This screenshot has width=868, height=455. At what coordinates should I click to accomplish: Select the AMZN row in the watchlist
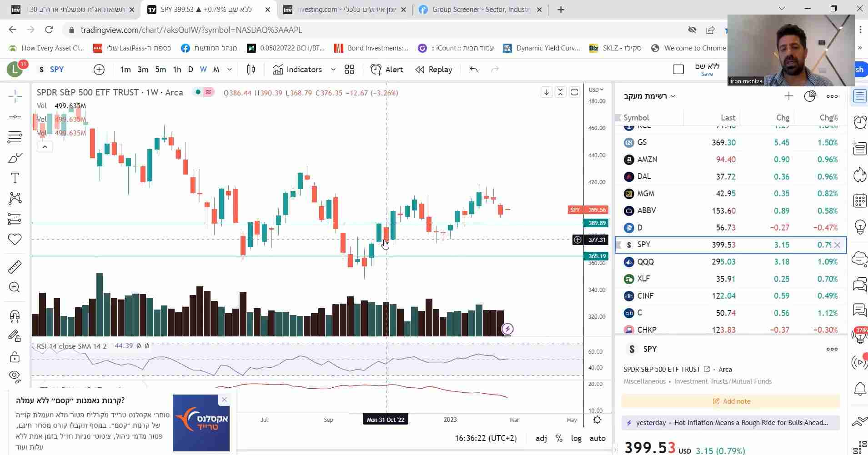click(730, 160)
